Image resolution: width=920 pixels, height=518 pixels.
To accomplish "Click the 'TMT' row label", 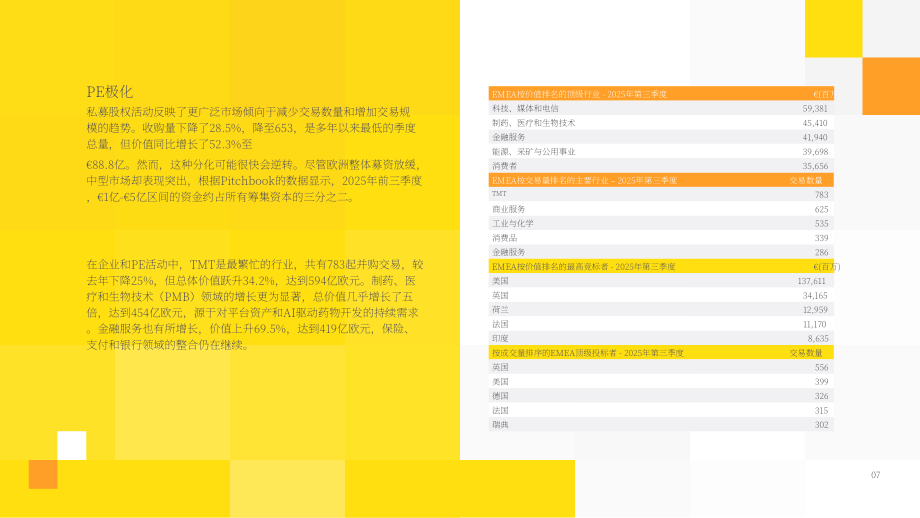I will pos(499,194).
